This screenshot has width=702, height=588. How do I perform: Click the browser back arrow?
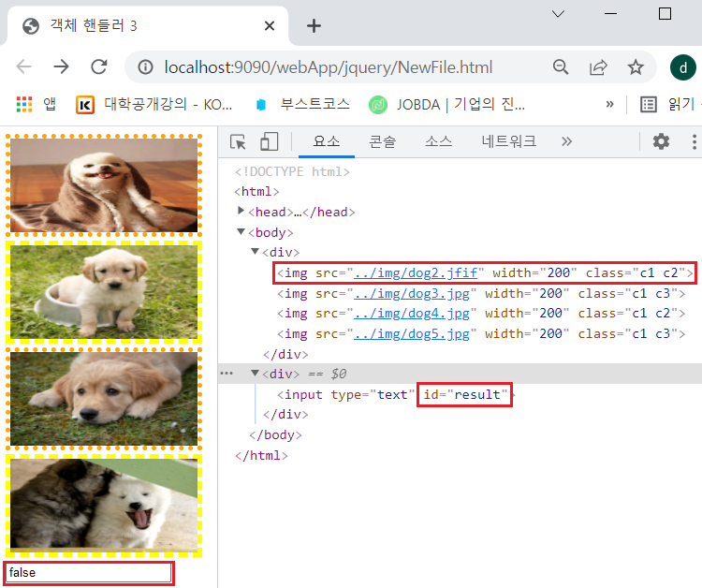[23, 67]
